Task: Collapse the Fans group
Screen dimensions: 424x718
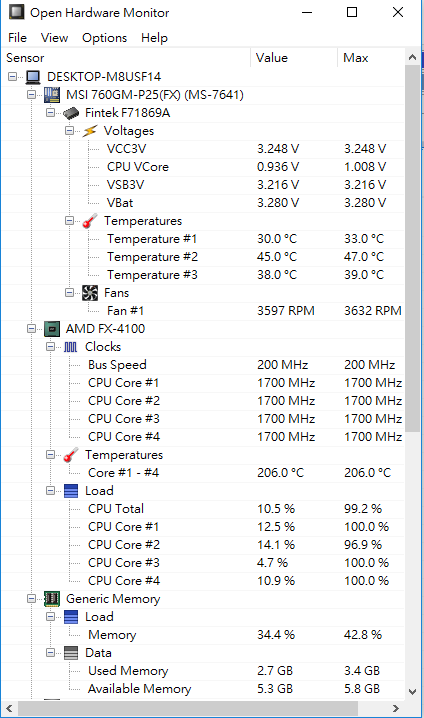Action: [70, 292]
